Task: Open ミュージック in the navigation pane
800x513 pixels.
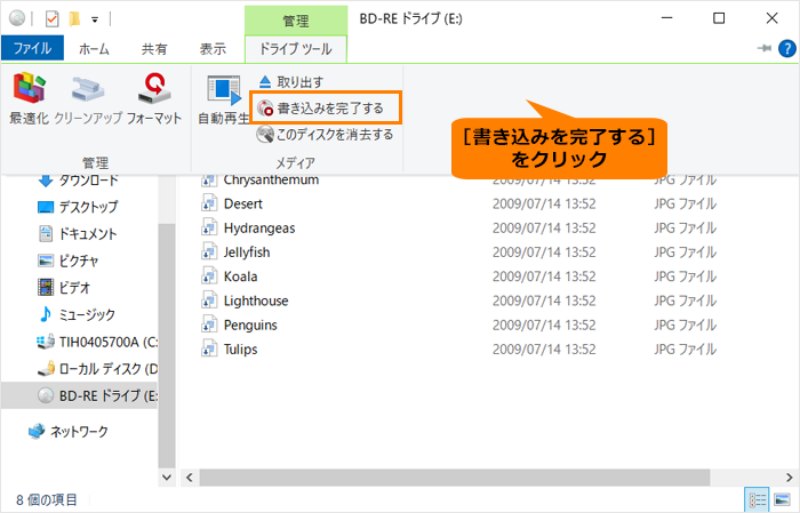Action: click(77, 314)
